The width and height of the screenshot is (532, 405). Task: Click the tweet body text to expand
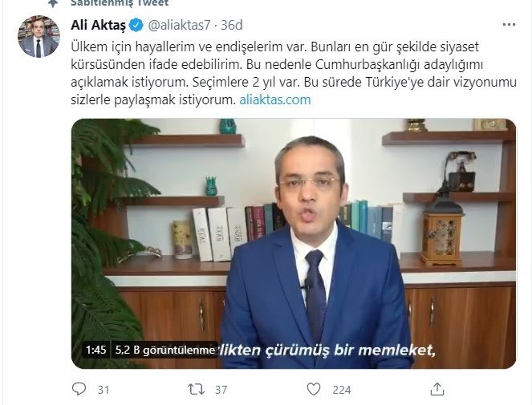click(294, 73)
